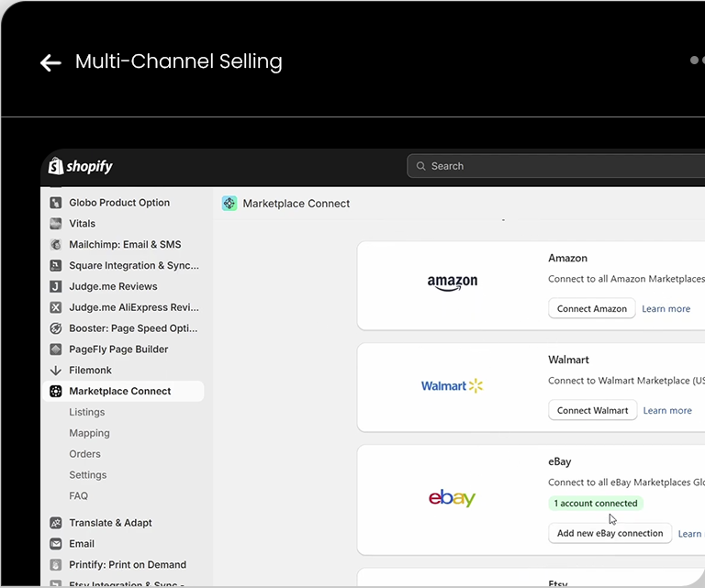705x588 pixels.
Task: Open Square Integration & Sync app
Action: [134, 265]
